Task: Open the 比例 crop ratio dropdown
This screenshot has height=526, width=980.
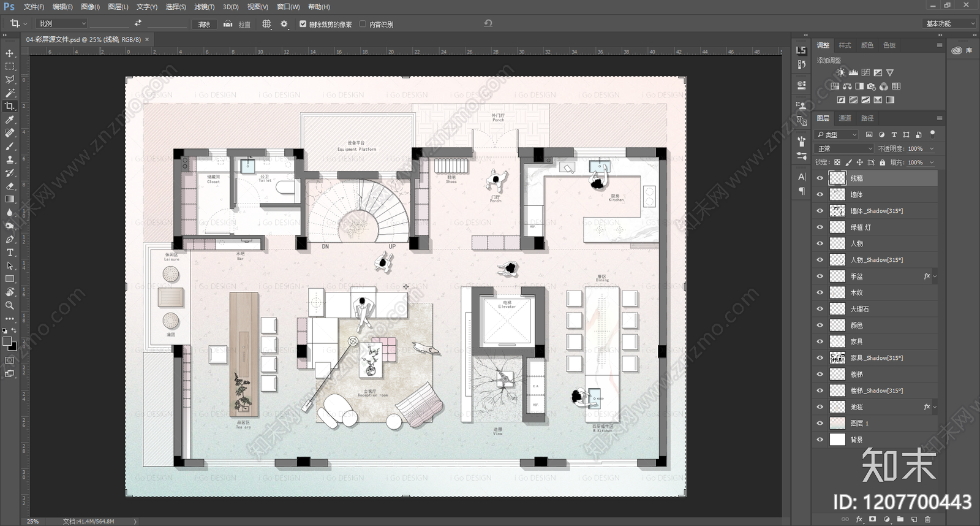Action: [x=62, y=23]
